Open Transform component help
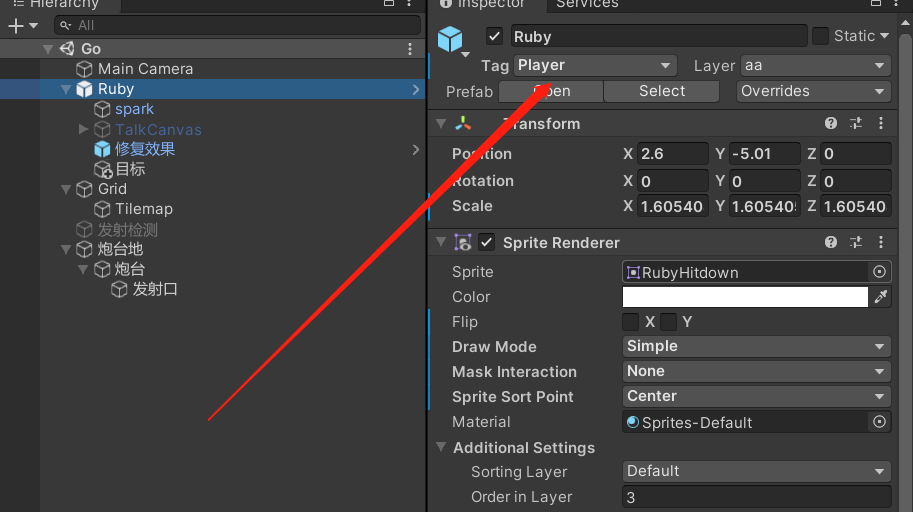This screenshot has height=512, width=913. tap(831, 123)
